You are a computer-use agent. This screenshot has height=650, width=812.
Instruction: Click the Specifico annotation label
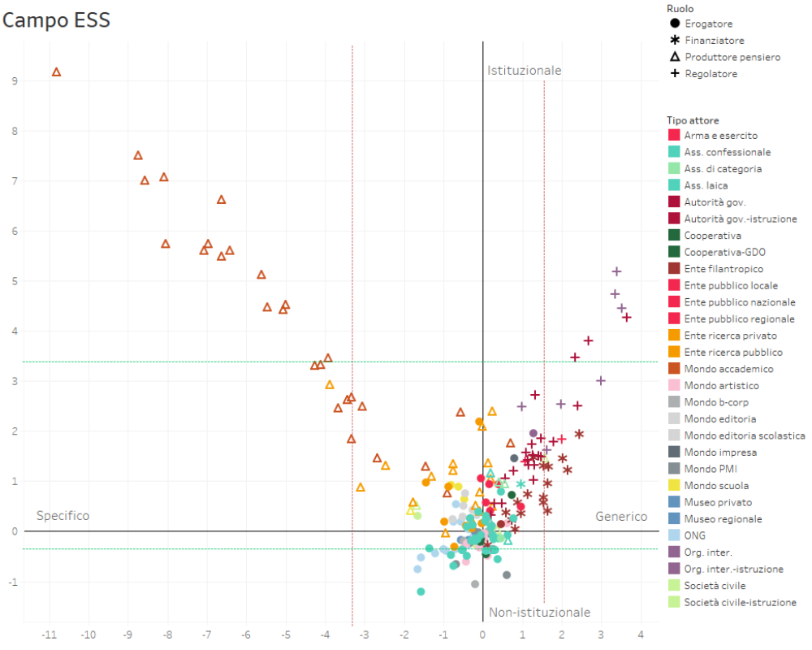pyautogui.click(x=63, y=516)
